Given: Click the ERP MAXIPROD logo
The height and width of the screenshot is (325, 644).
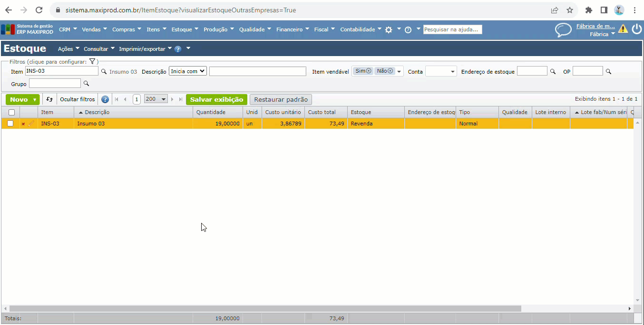Looking at the screenshot, I should click(27, 29).
